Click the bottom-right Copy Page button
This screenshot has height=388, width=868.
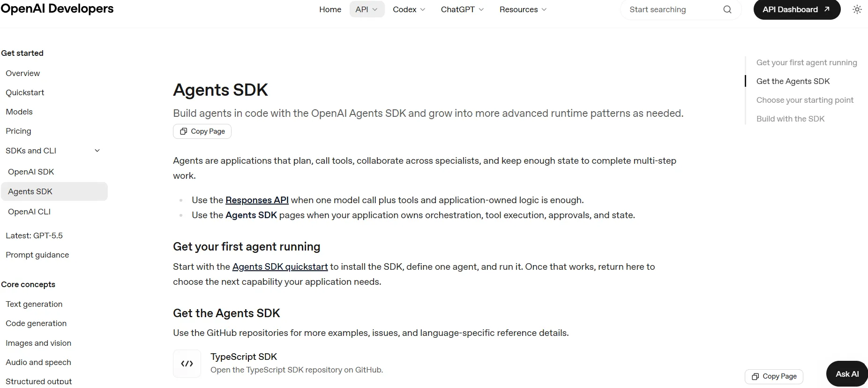774,376
